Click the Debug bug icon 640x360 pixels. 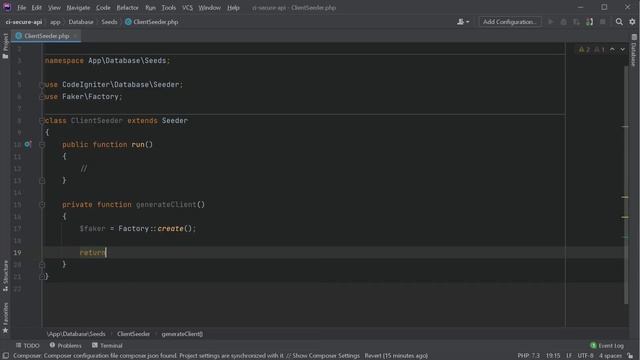564,22
